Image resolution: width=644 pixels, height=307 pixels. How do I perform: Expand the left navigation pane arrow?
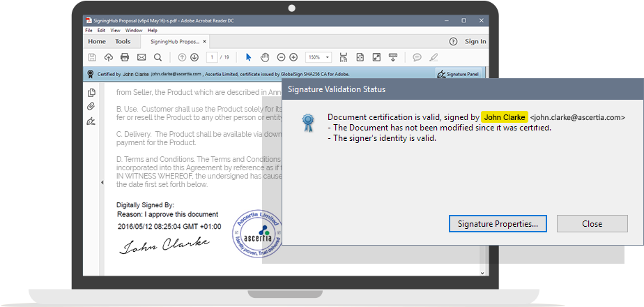(102, 183)
